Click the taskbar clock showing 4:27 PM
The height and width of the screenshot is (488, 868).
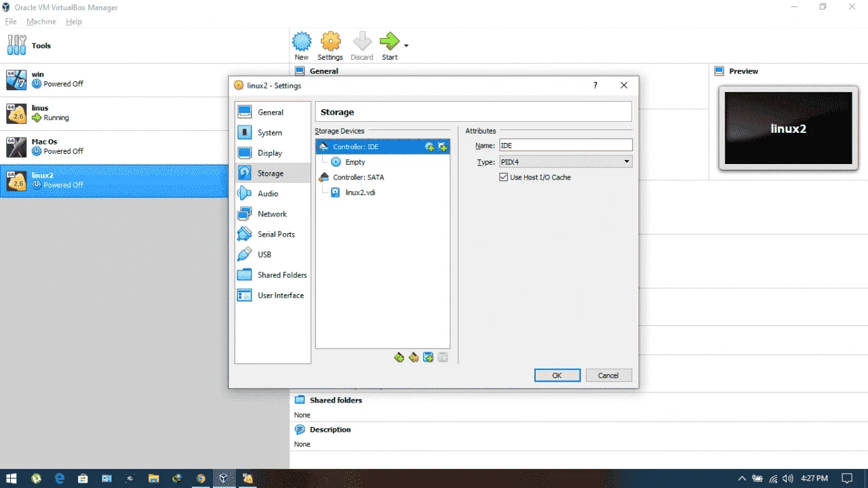814,479
